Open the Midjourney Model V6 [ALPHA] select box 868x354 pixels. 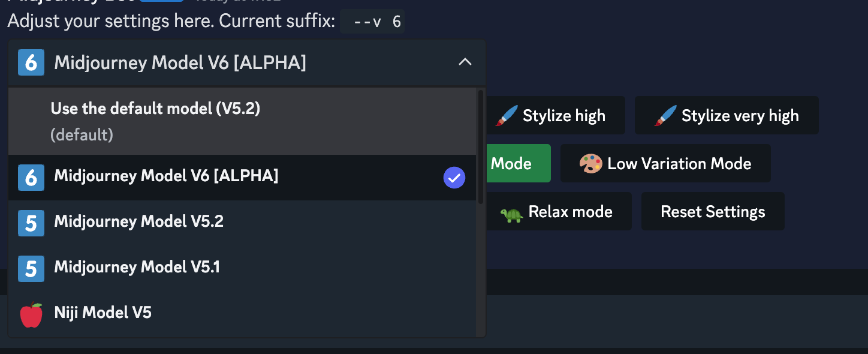tap(247, 62)
